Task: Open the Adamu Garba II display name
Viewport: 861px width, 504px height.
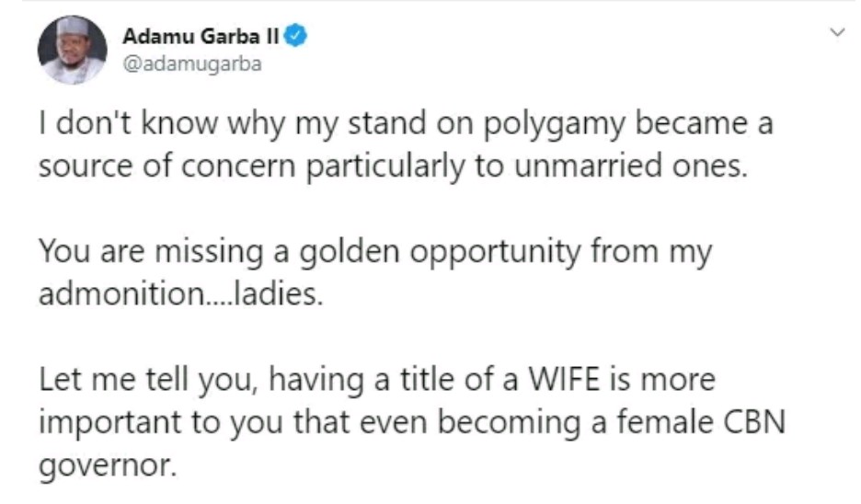Action: coord(202,37)
